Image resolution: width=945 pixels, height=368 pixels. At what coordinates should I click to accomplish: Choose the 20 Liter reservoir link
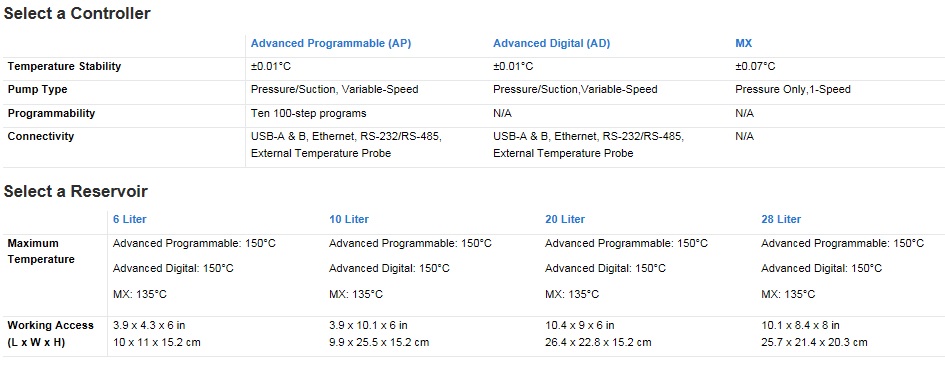coord(565,219)
